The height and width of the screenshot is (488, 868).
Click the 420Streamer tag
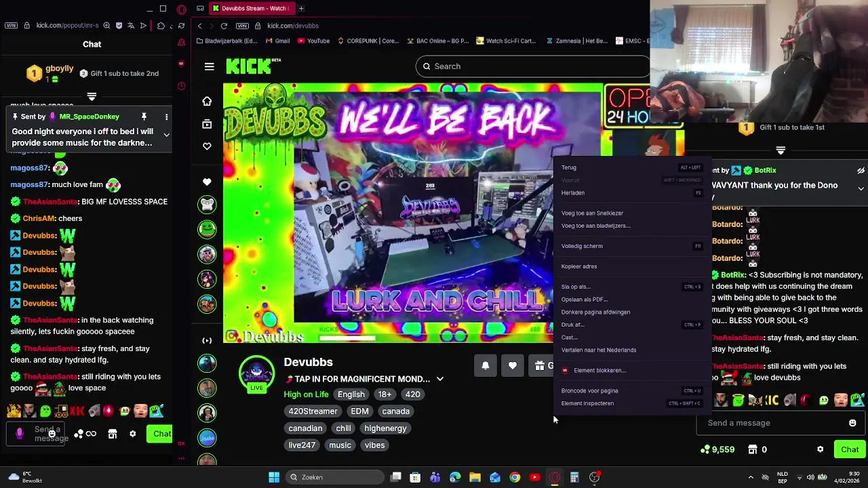pyautogui.click(x=313, y=411)
